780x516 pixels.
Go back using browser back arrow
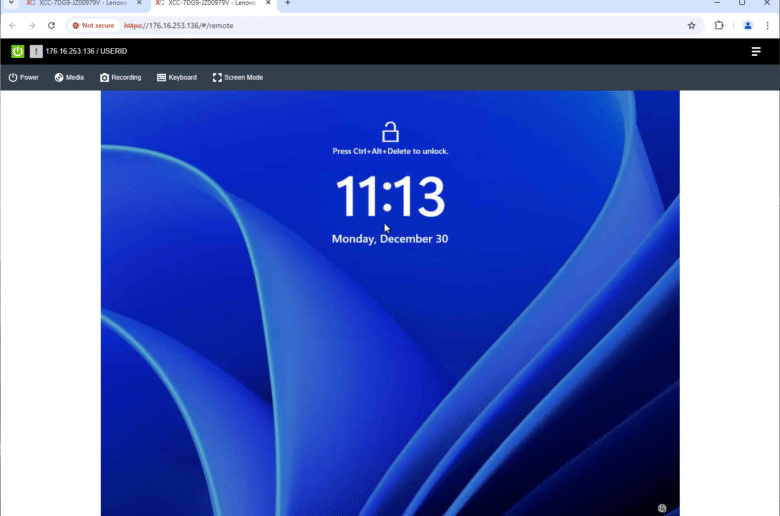click(12, 25)
